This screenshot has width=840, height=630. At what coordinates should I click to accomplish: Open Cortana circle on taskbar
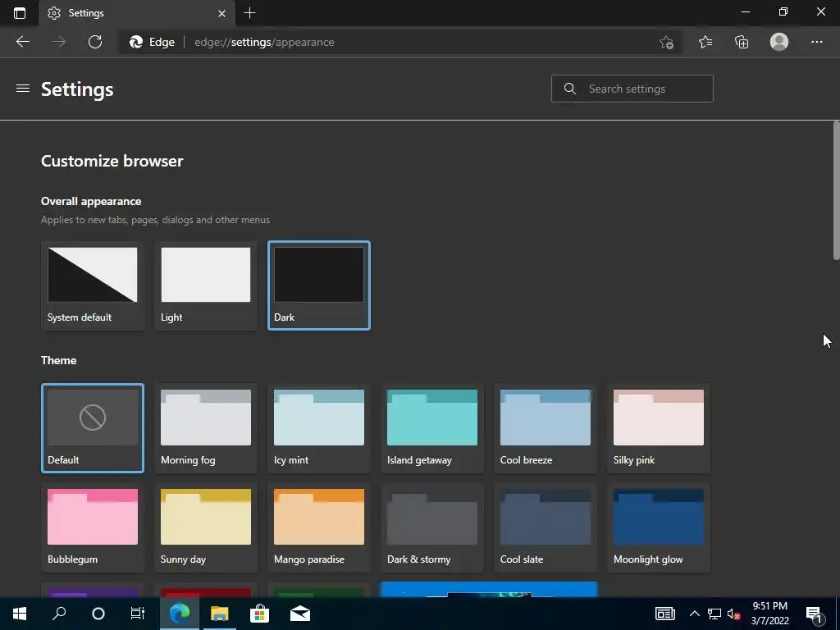click(98, 614)
